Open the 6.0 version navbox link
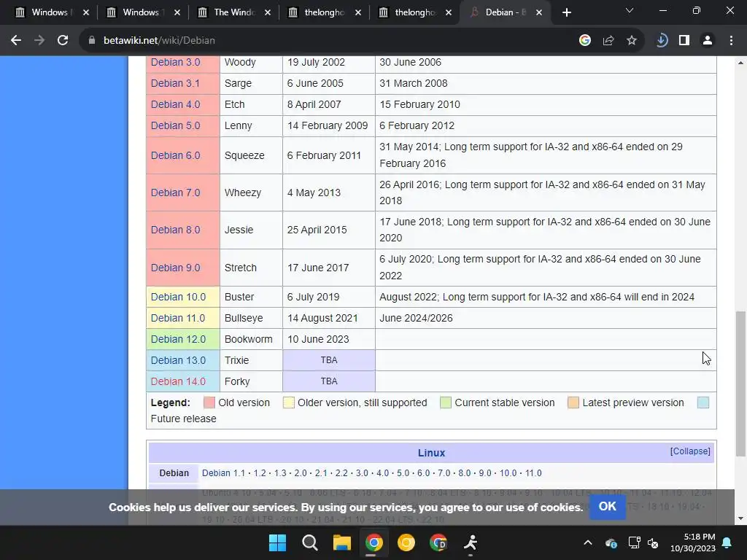The width and height of the screenshot is (747, 560). [423, 472]
